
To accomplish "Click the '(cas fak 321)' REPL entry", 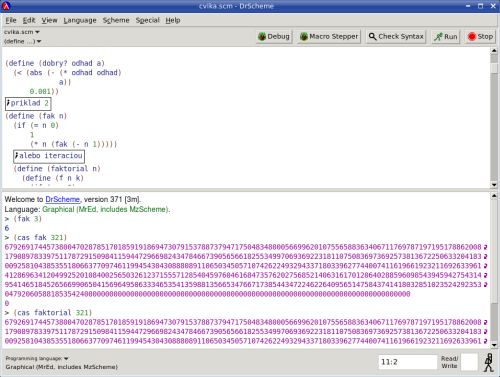I will pyautogui.click(x=40, y=238).
